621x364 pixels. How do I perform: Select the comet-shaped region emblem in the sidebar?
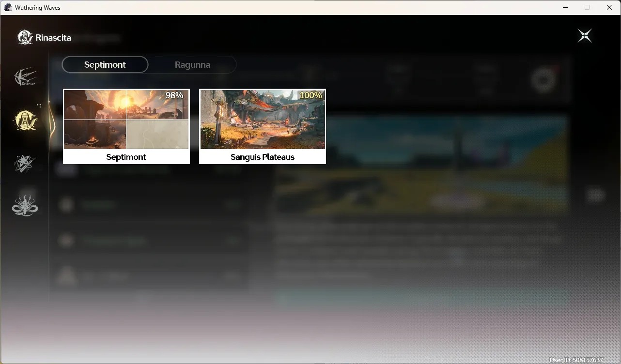pyautogui.click(x=25, y=76)
